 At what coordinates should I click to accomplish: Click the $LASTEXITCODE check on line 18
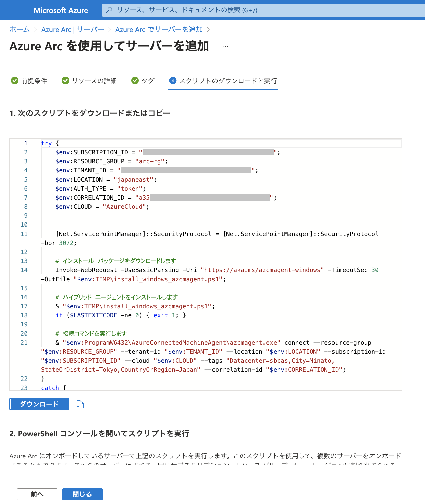121,315
